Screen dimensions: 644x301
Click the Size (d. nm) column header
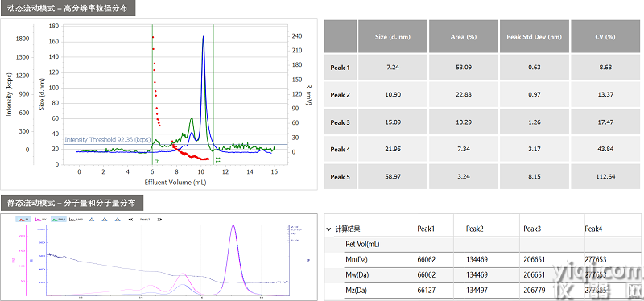[x=393, y=36]
